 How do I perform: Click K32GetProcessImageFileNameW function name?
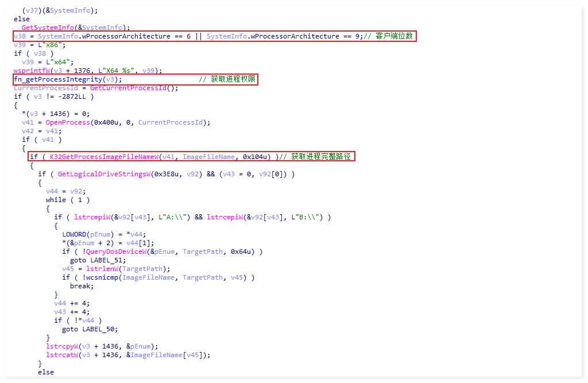coord(104,157)
